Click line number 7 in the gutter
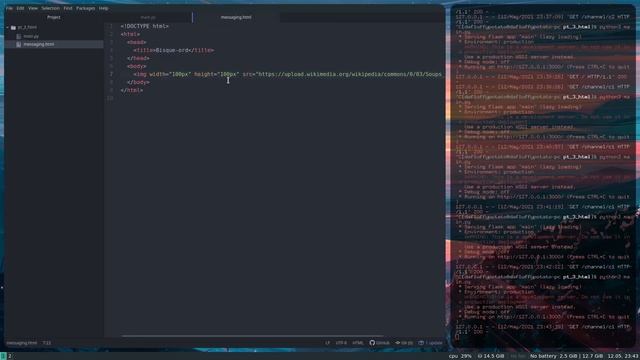Screen dimensions: 640x360 click(111, 74)
